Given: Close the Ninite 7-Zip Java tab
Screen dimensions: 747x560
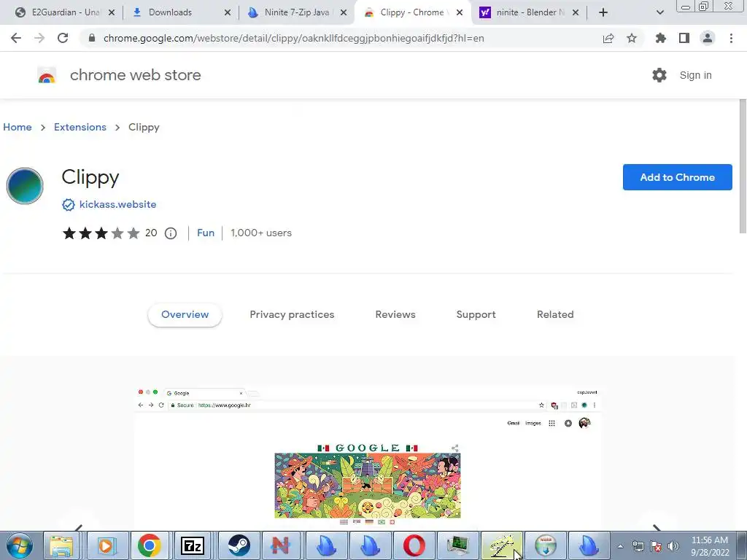Looking at the screenshot, I should point(344,12).
